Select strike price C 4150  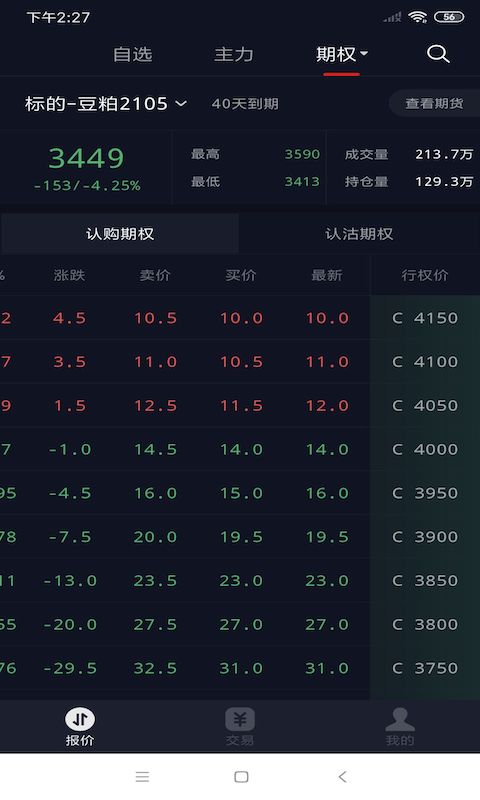point(425,318)
